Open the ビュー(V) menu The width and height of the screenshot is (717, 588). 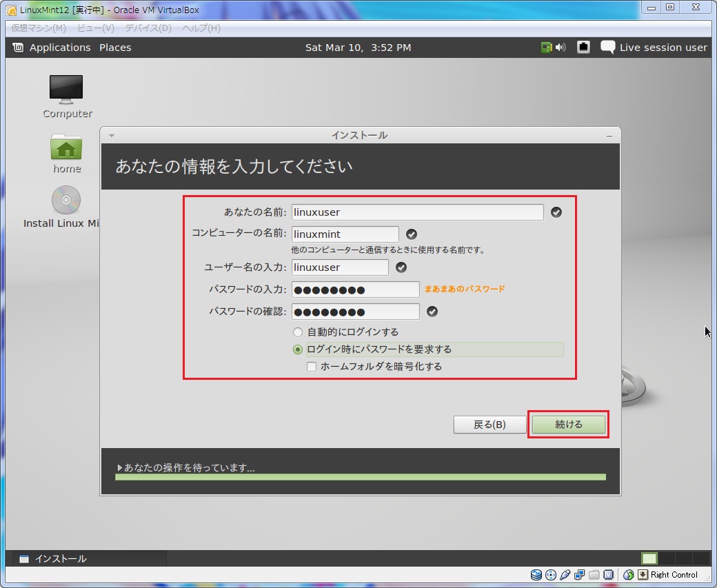click(96, 28)
